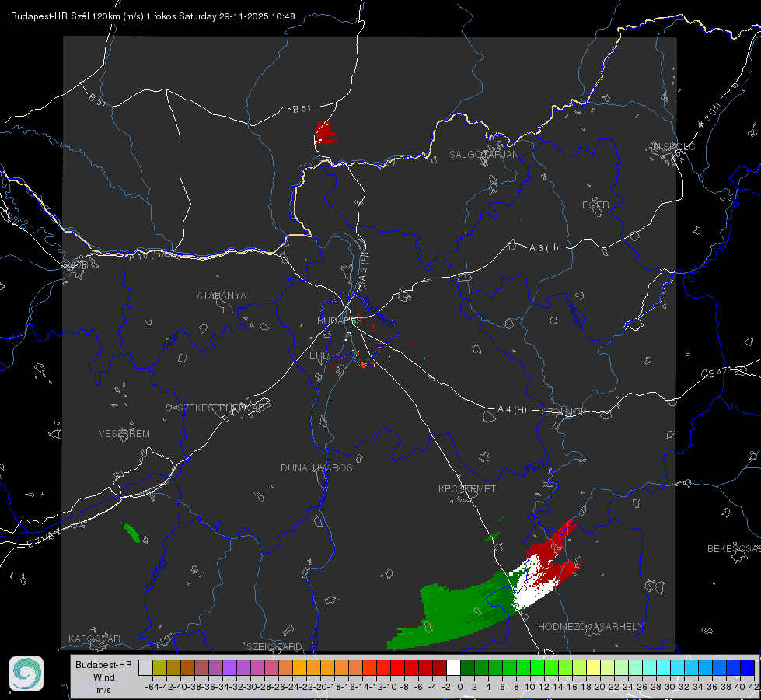Click the '-10' legend value

pos(389,687)
